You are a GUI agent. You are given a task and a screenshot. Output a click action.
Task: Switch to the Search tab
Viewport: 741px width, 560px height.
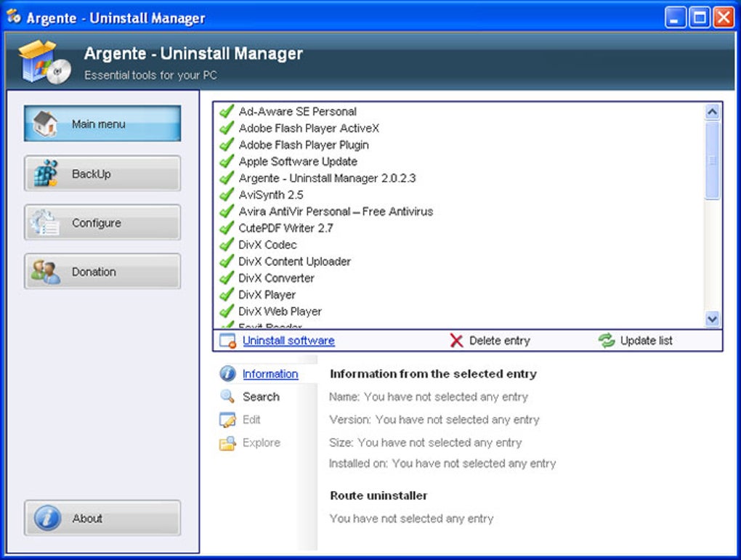point(261,397)
